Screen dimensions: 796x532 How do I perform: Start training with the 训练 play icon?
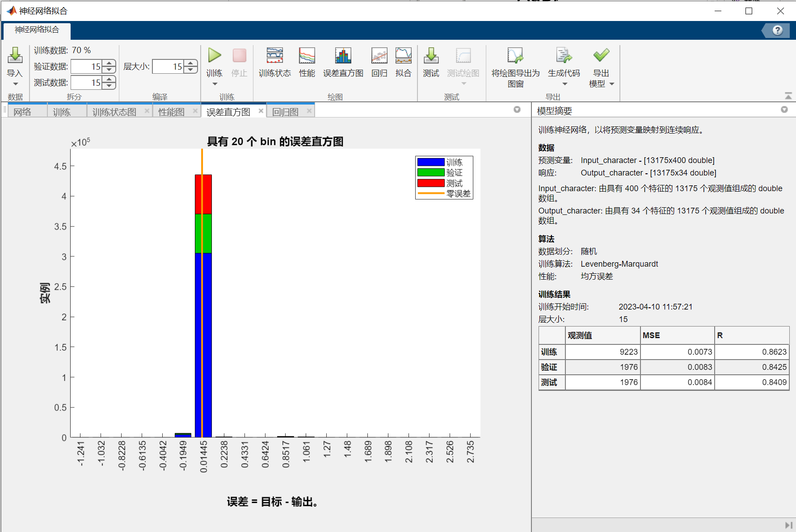215,55
